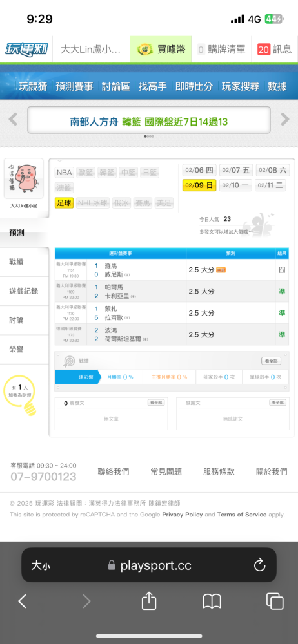Open 戰績 in left sidebar
The image size is (298, 644).
[x=25, y=262]
